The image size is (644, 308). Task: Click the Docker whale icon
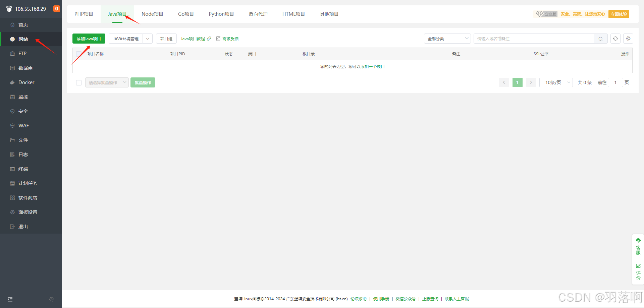click(12, 82)
